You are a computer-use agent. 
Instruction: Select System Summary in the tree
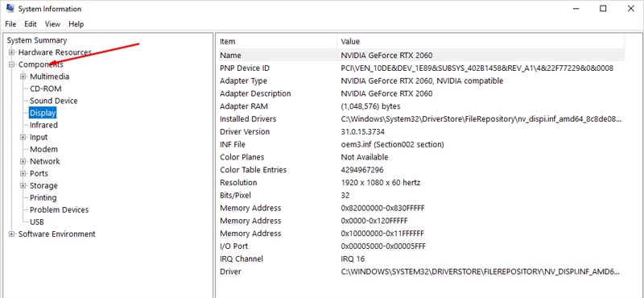click(37, 40)
